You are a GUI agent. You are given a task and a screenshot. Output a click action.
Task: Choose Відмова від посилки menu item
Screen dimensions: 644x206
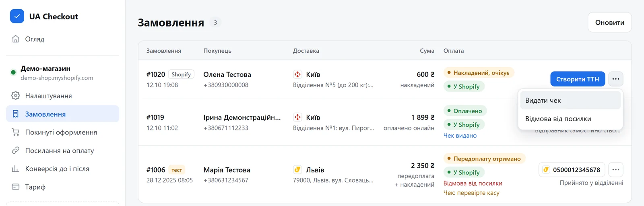[570, 119]
